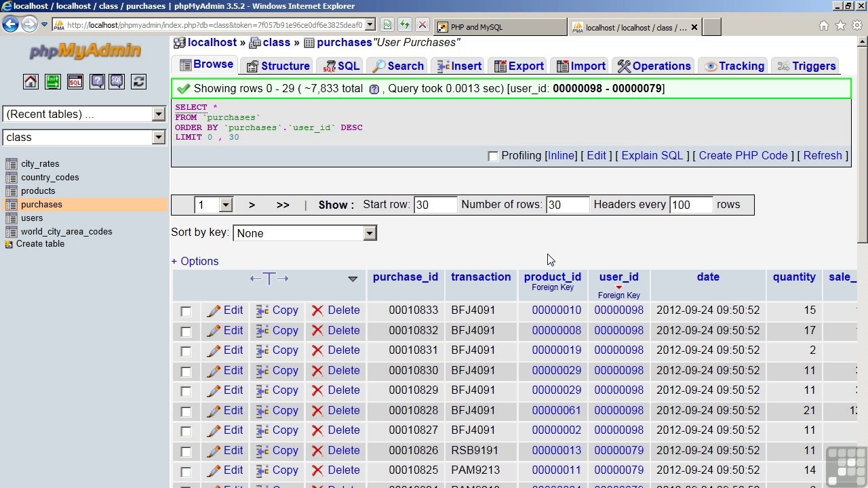This screenshot has width=868, height=488.
Task: Refresh the page with the browser reload icon
Action: click(x=405, y=25)
